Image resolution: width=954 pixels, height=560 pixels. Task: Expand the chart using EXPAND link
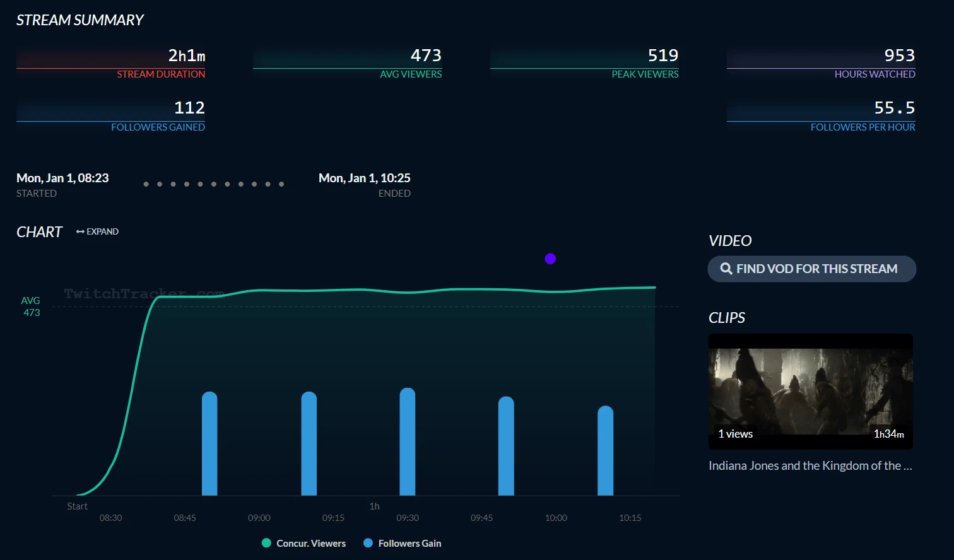[97, 231]
